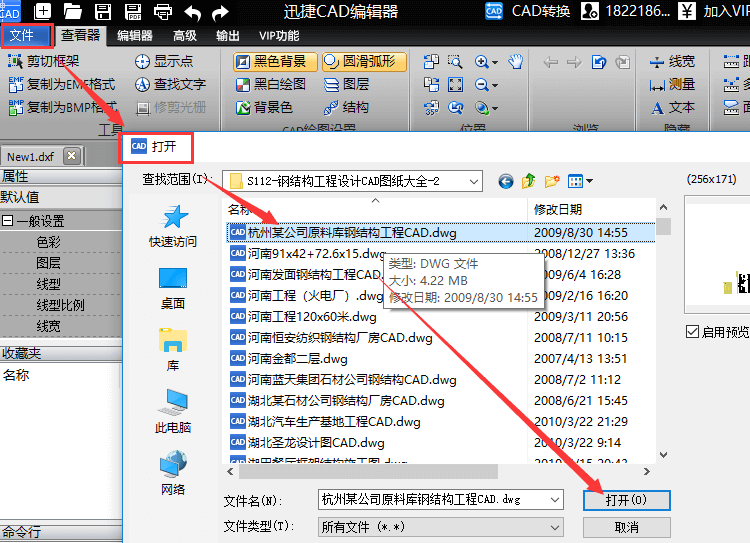Open 图层 layers dialog
The height and width of the screenshot is (543, 750).
click(x=346, y=85)
